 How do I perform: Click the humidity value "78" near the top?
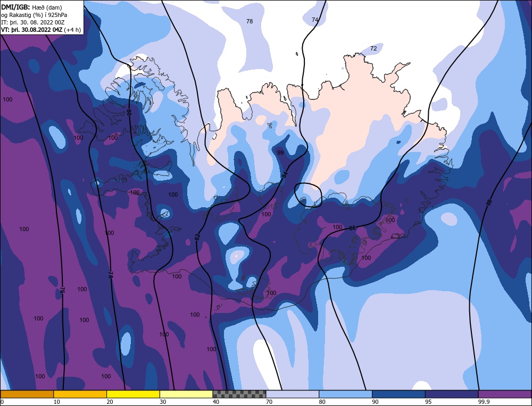pos(250,21)
